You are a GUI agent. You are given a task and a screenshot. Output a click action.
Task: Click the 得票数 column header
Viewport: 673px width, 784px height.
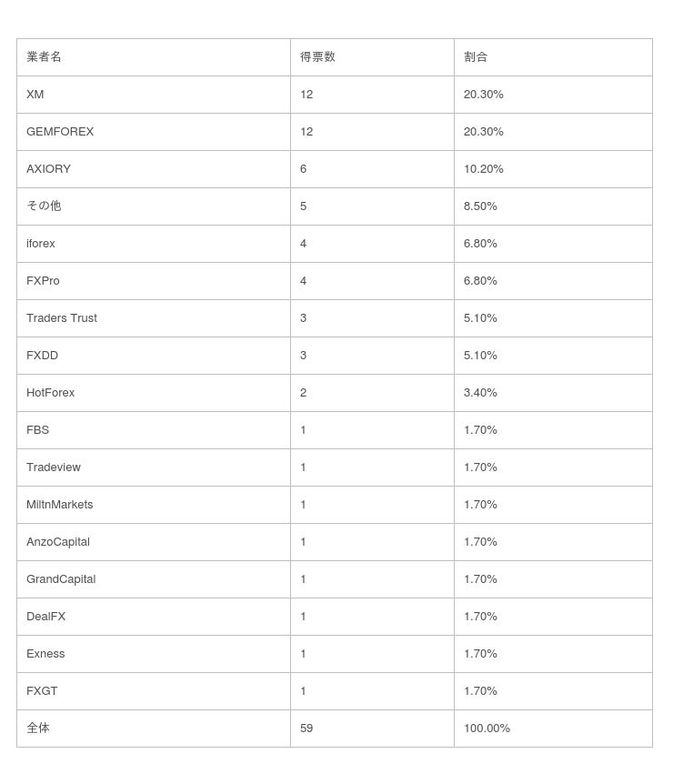[317, 56]
